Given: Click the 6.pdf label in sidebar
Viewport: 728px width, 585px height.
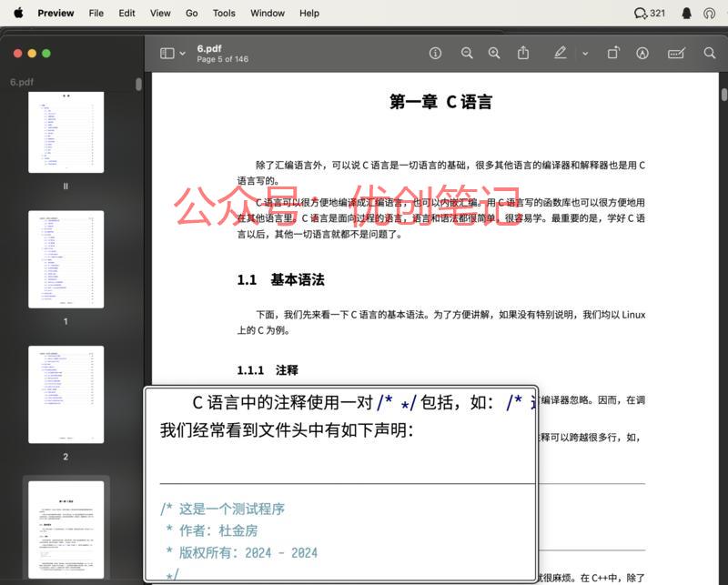Looking at the screenshot, I should [x=22, y=82].
